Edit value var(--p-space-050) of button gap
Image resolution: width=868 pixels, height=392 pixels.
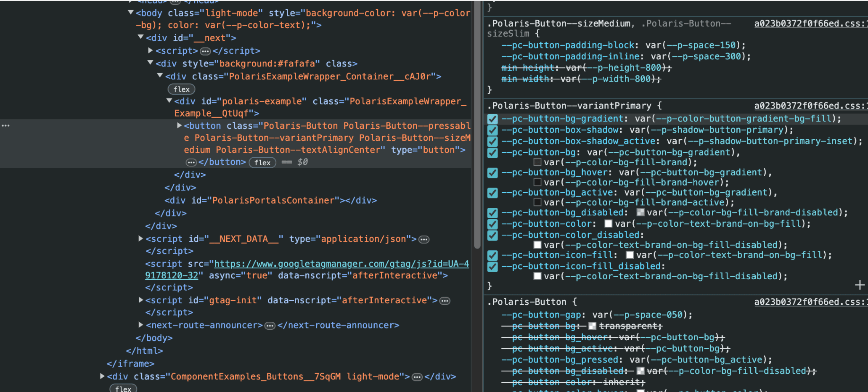(x=640, y=315)
